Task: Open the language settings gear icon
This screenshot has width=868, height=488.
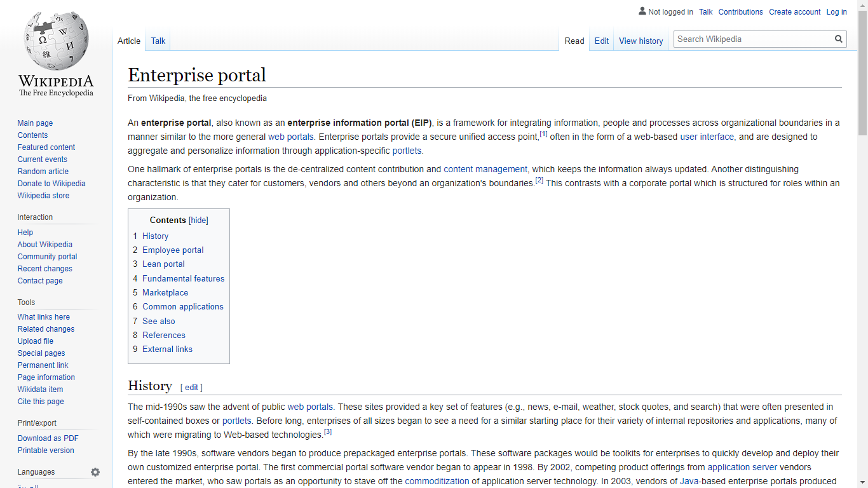Action: click(95, 472)
